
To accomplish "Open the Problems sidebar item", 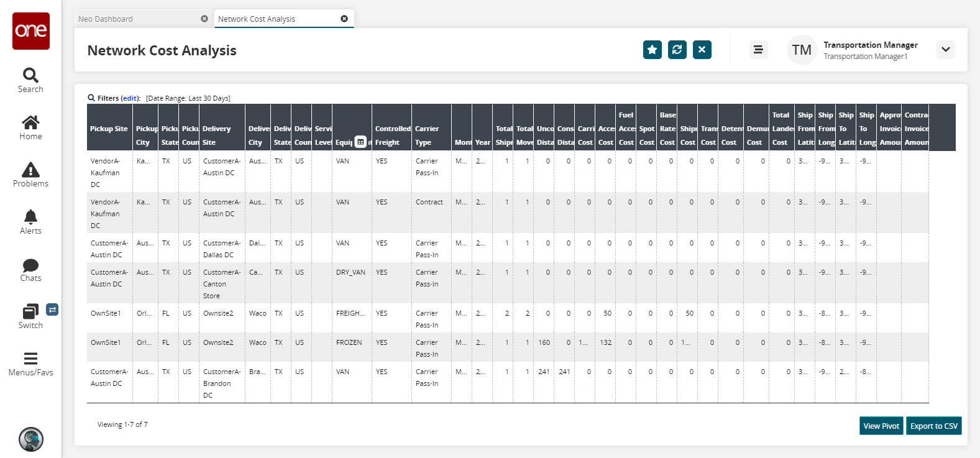I will [x=30, y=175].
